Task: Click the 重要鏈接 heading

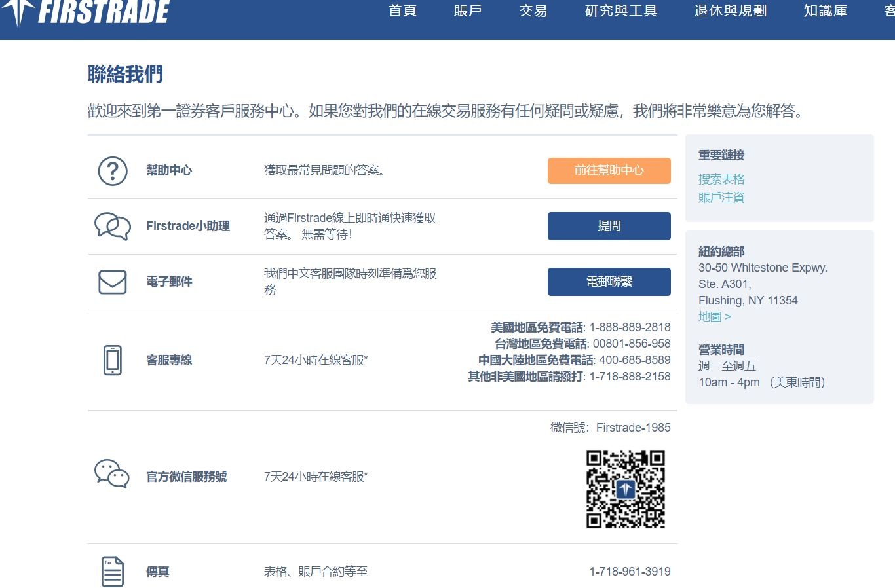Action: click(x=721, y=155)
